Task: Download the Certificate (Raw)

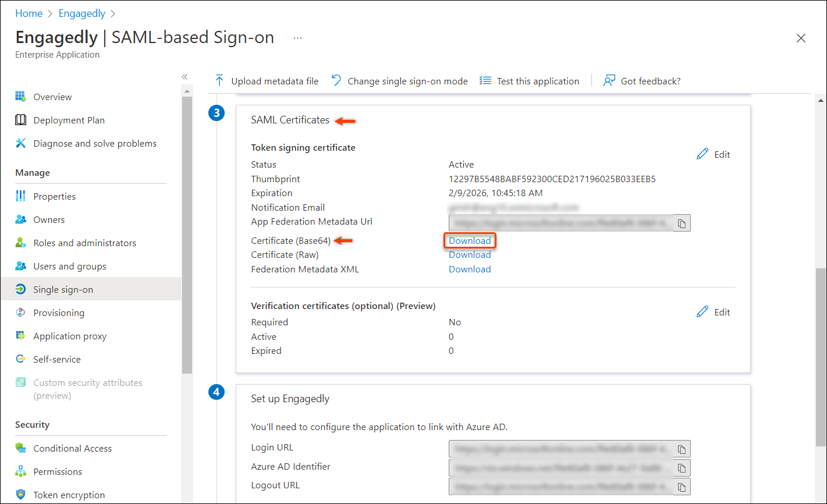Action: coord(470,254)
